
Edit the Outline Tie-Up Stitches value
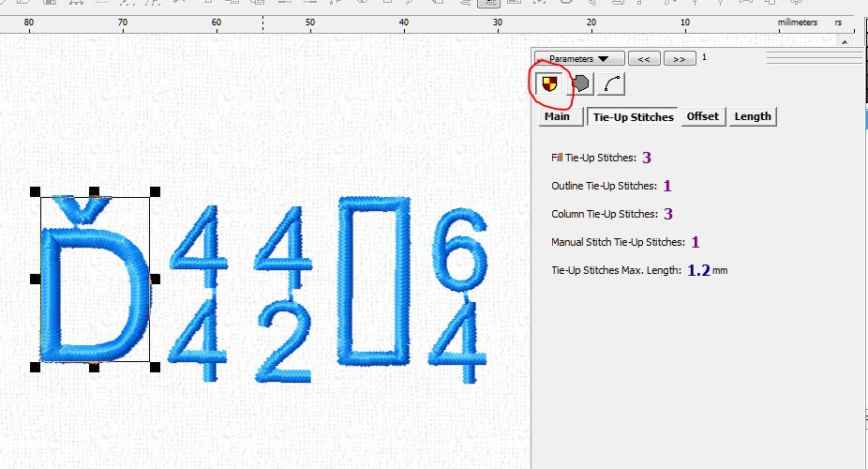click(x=666, y=186)
